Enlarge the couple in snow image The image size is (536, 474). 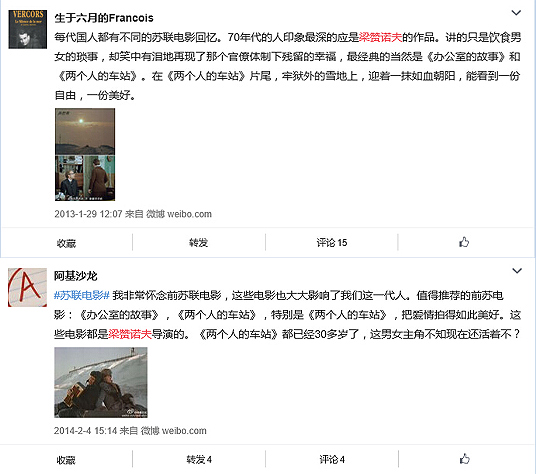(101, 382)
